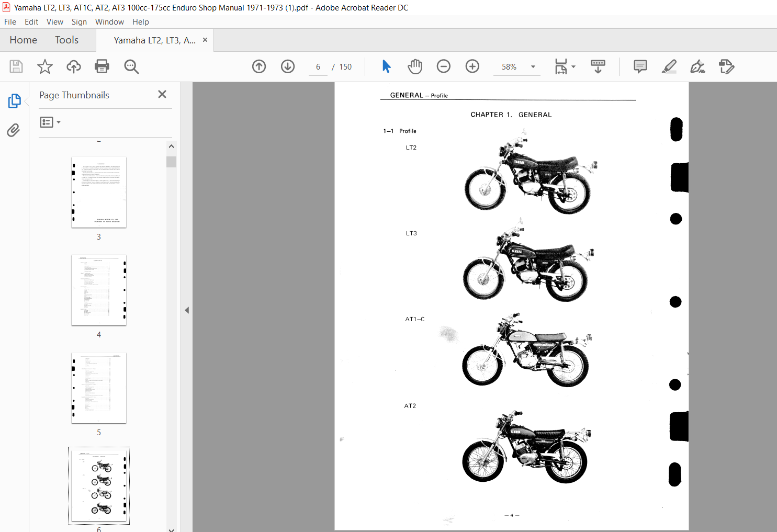Close the Yamaha LT2 document tab
The height and width of the screenshot is (532, 777).
[x=205, y=40]
